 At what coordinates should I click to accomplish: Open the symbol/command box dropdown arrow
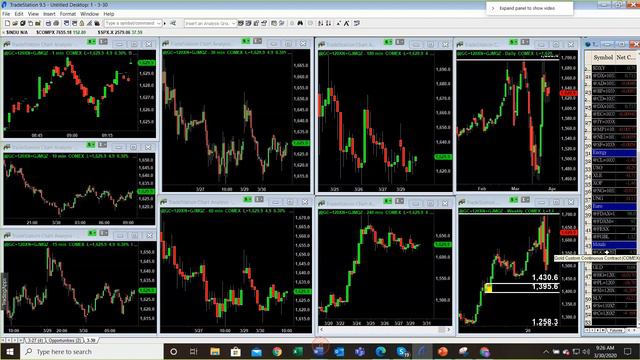coord(159,23)
